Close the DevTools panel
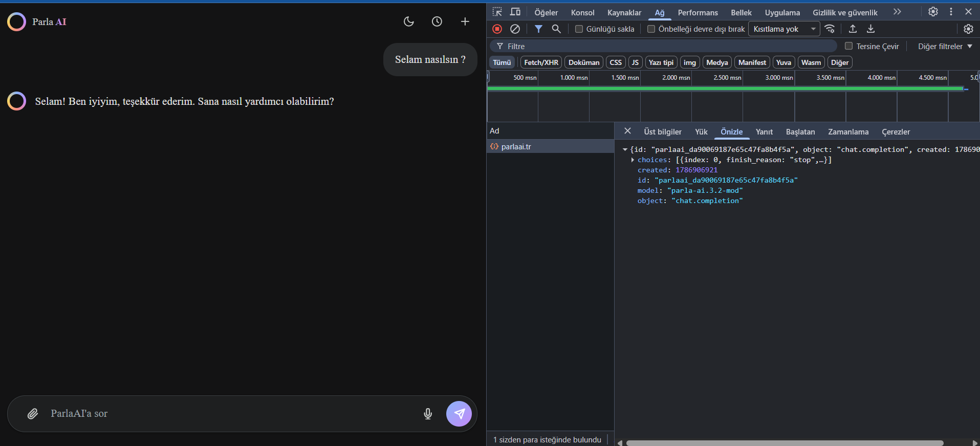Image resolution: width=980 pixels, height=446 pixels. tap(968, 12)
